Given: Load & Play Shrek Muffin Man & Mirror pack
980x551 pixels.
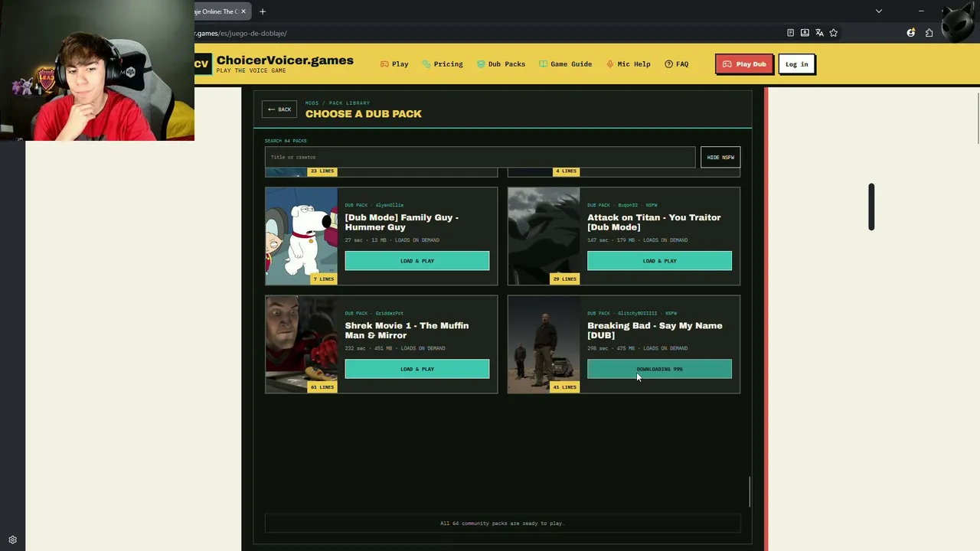Looking at the screenshot, I should pos(417,369).
